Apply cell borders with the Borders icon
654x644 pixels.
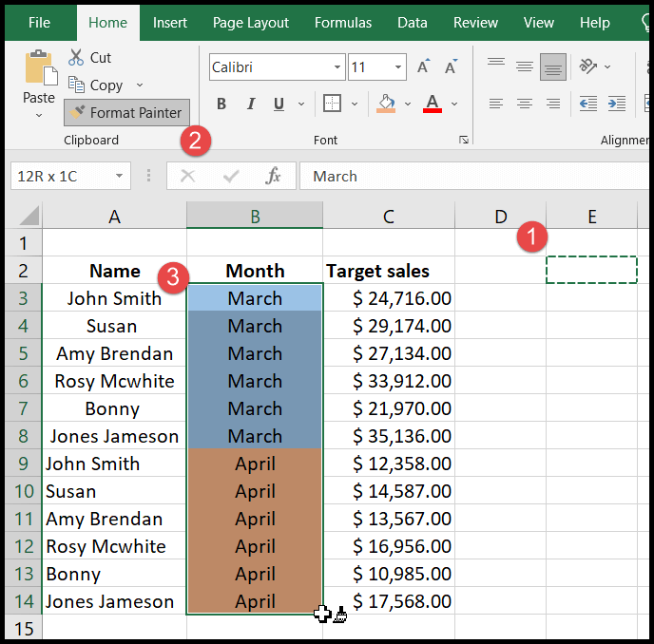click(x=332, y=104)
